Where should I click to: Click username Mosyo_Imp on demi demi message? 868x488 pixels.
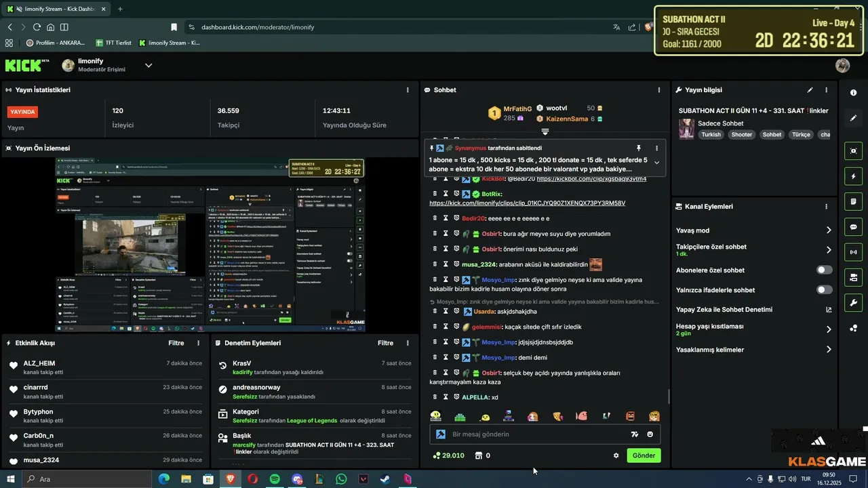coord(498,357)
